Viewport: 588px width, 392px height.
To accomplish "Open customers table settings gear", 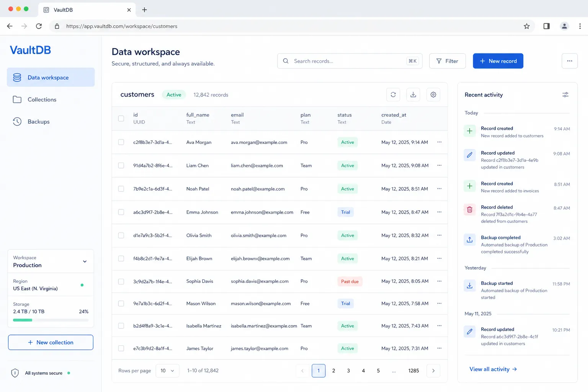I will pos(433,95).
